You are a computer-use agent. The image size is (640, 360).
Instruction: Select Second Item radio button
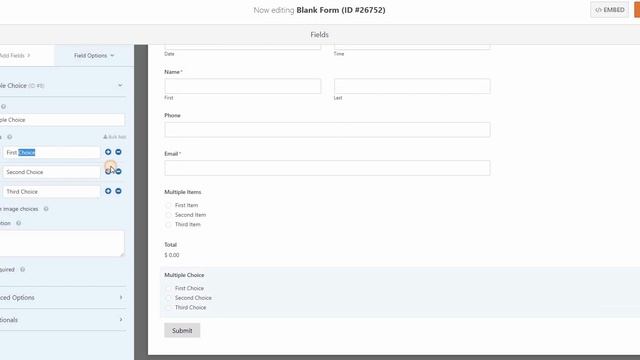168,215
